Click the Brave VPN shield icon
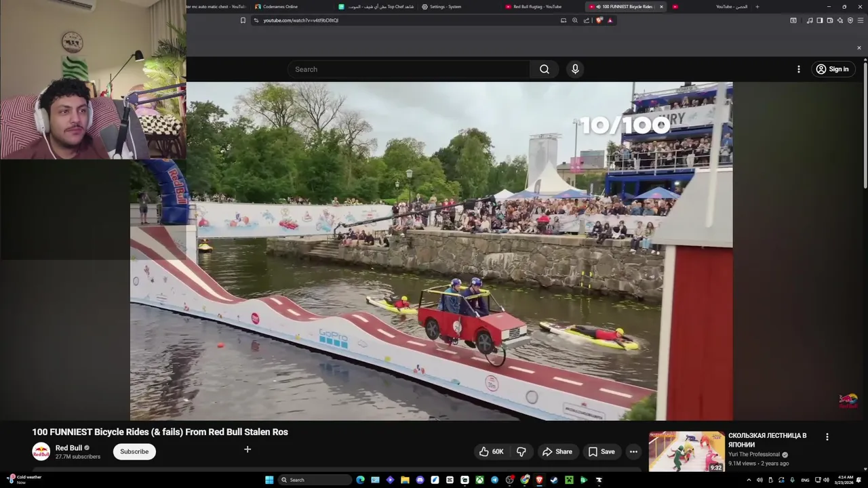This screenshot has width=868, height=488. (x=850, y=20)
